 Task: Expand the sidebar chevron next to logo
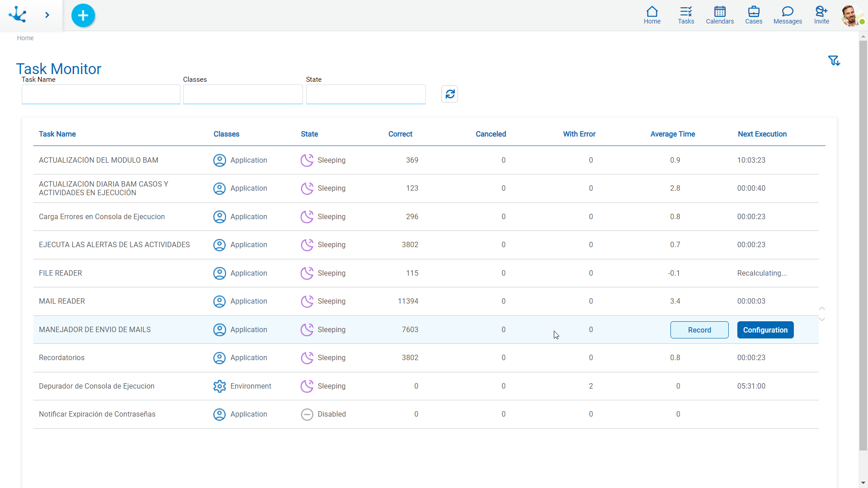coord(47,15)
